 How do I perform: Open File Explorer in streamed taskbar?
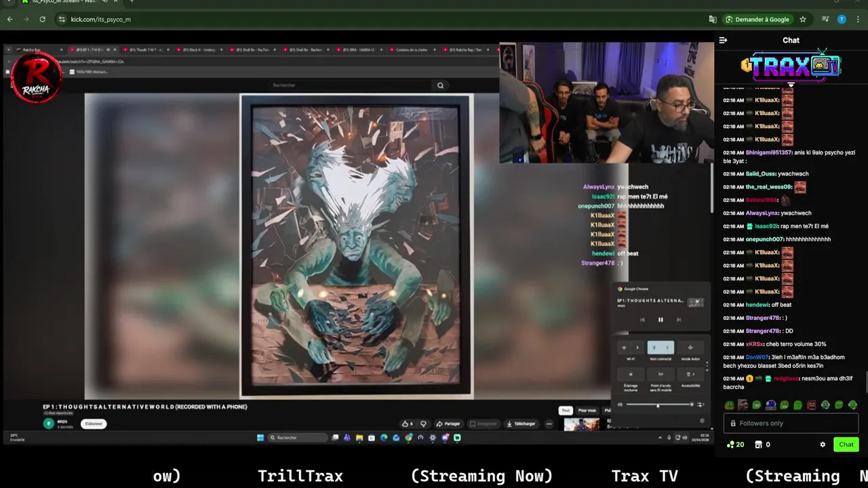[359, 438]
